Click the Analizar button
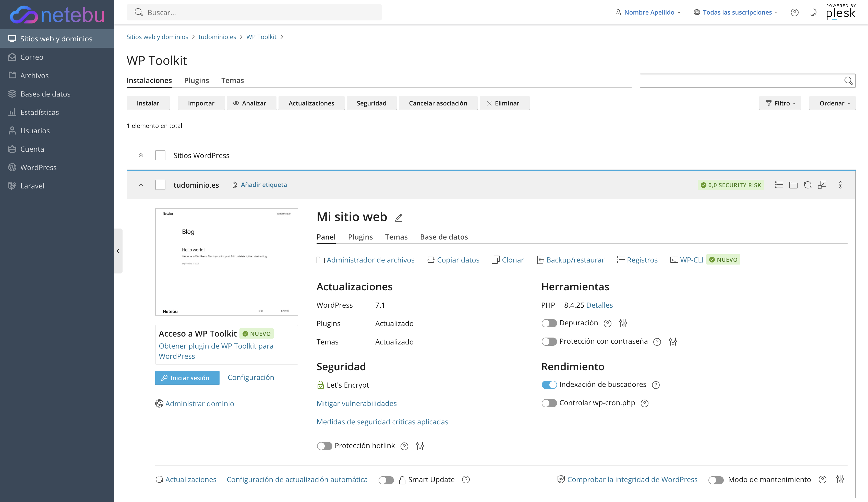The image size is (868, 502). 251,103
